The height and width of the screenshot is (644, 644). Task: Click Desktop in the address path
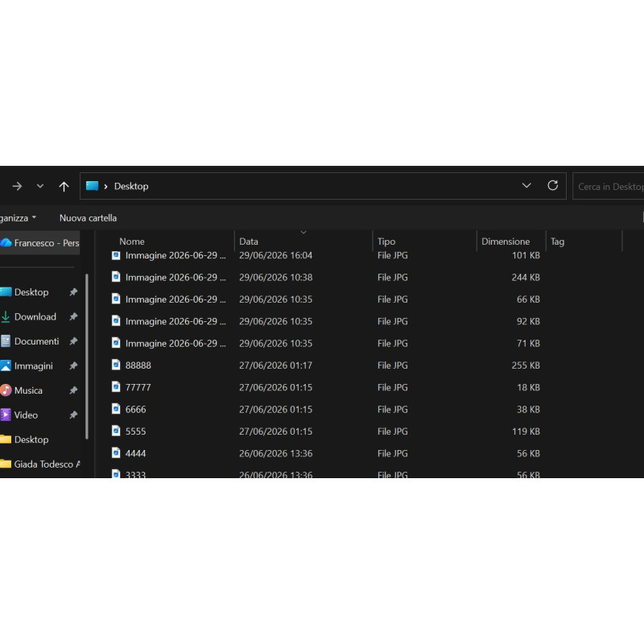(x=131, y=186)
